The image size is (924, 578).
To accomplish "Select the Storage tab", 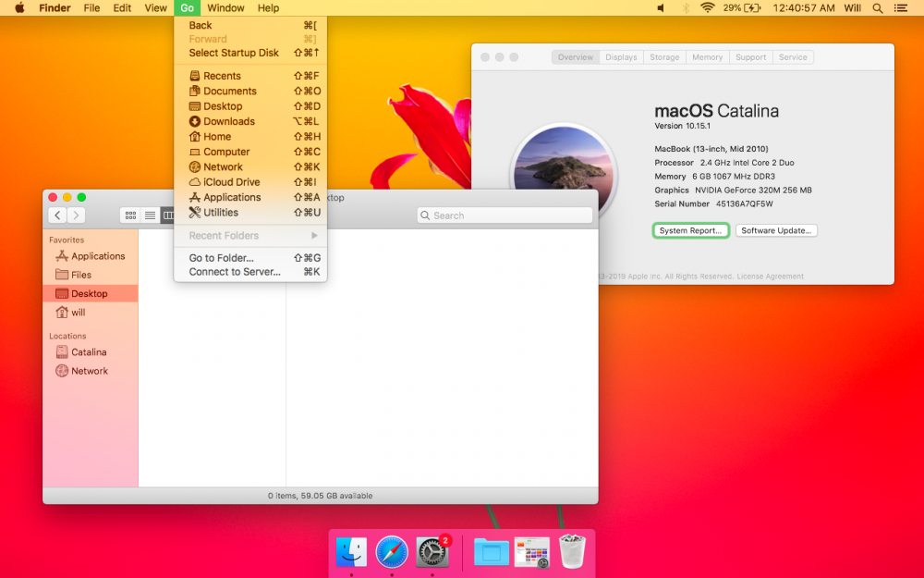I will coord(664,57).
